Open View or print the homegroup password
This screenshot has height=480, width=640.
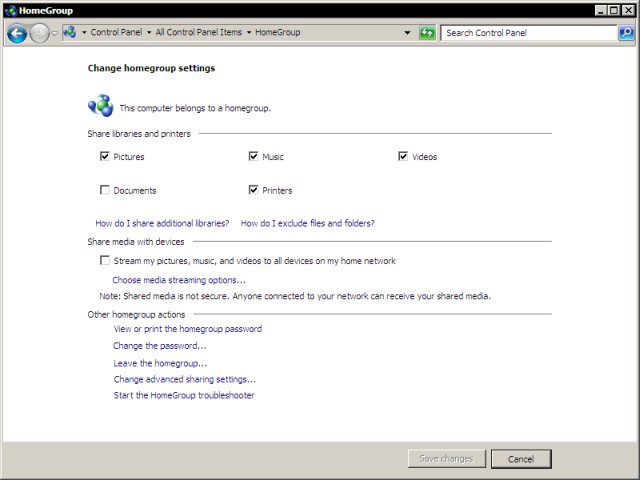[187, 329]
